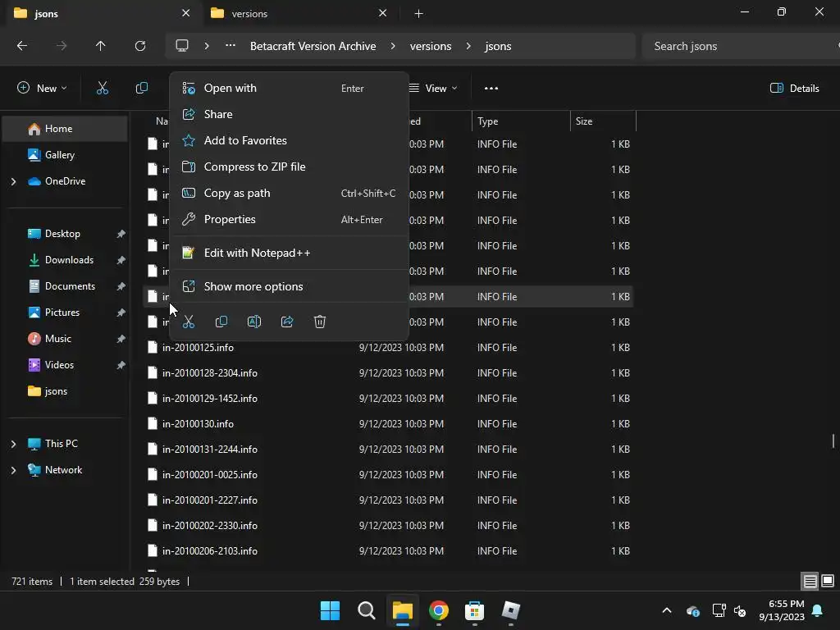Click the muted volume tray icon
This screenshot has width=840, height=630.
click(x=741, y=610)
